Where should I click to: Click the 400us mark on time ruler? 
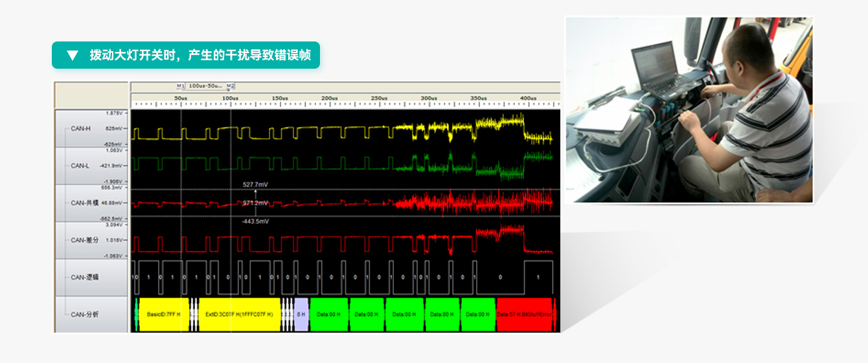pyautogui.click(x=528, y=99)
